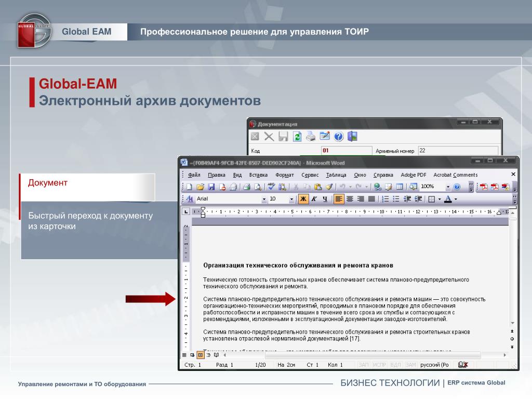The image size is (532, 399).
Task: Open the Acrobat Comments menu
Action: 455,175
